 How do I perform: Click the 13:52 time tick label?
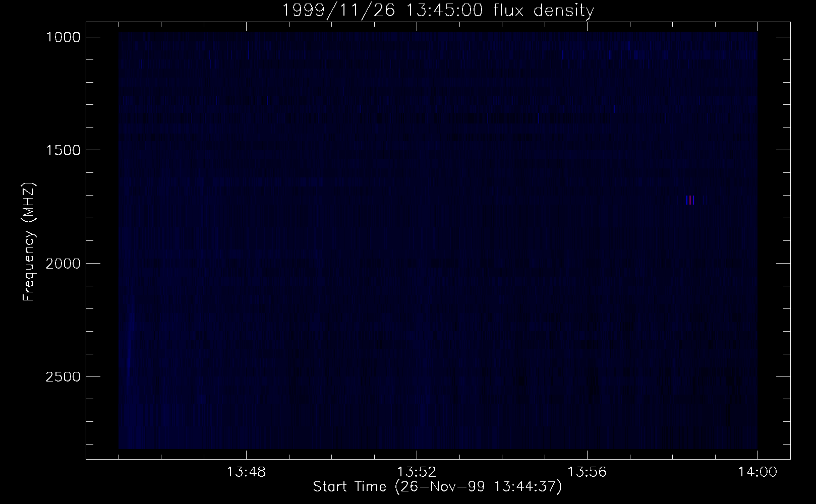pyautogui.click(x=417, y=472)
